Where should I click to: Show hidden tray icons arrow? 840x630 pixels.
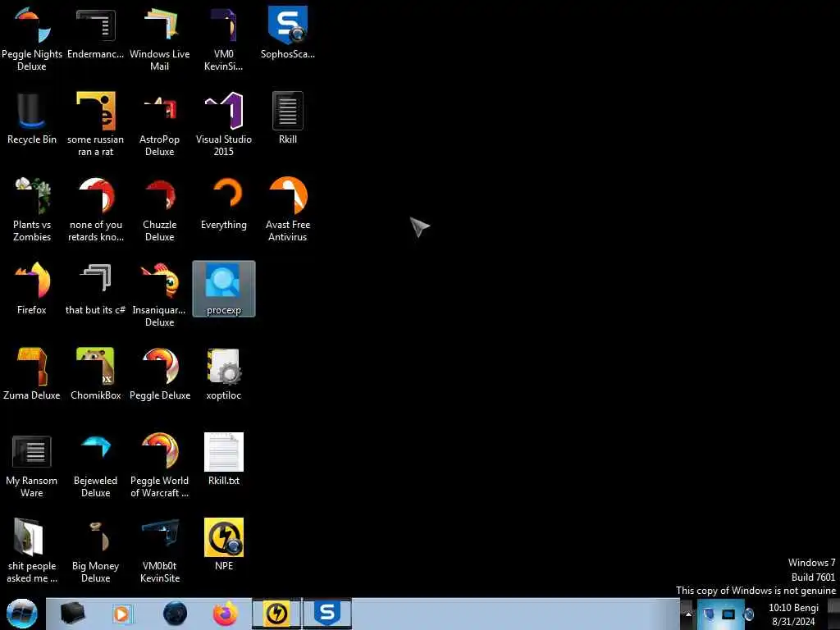click(x=688, y=614)
